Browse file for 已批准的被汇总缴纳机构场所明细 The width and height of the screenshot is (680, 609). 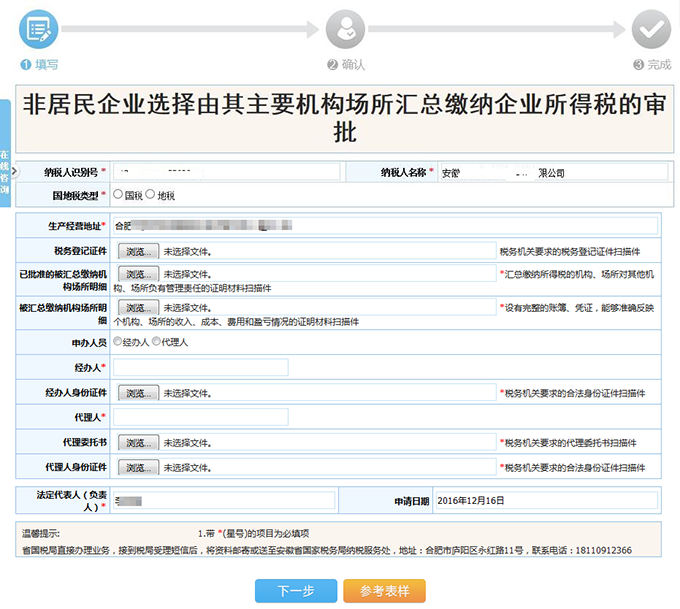tap(138, 274)
